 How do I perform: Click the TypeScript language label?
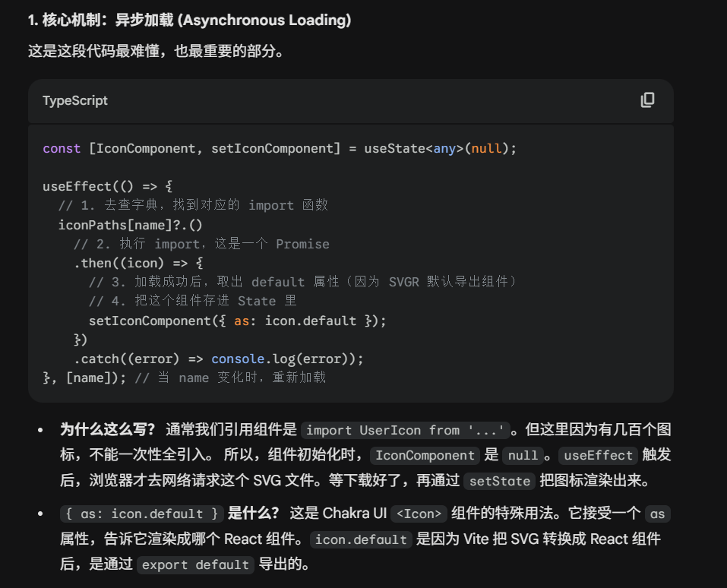pyautogui.click(x=75, y=100)
